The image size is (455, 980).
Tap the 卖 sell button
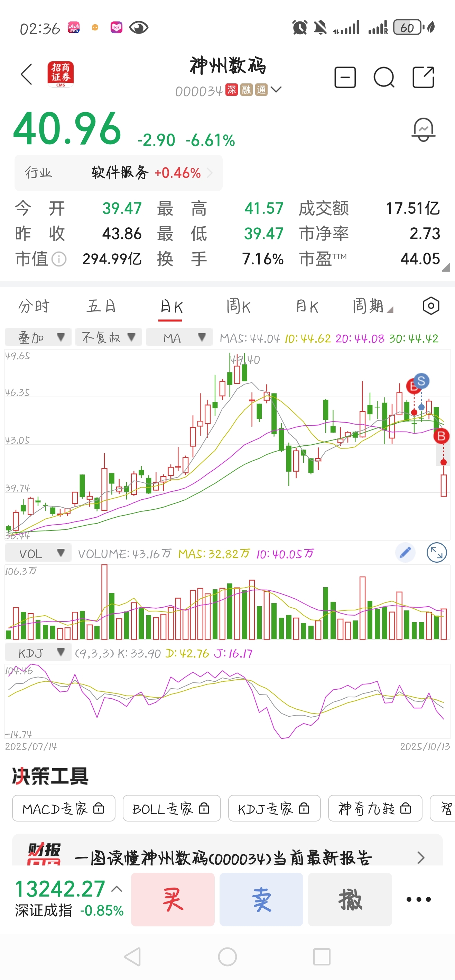[x=261, y=899]
